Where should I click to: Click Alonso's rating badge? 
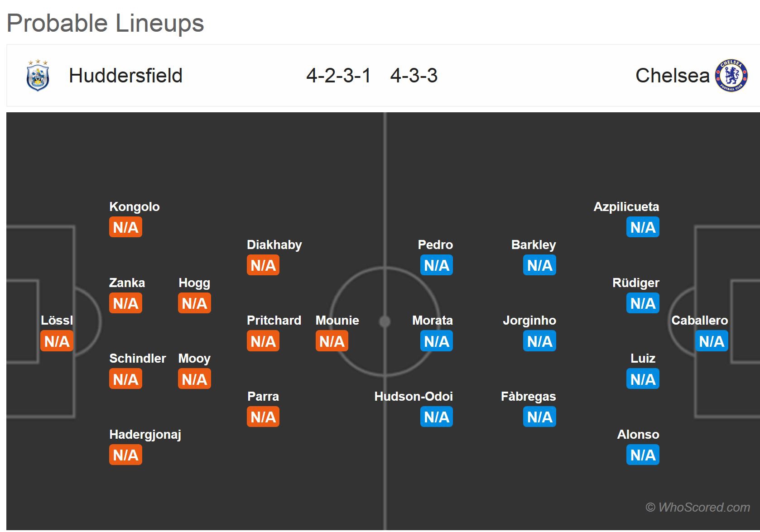(643, 455)
